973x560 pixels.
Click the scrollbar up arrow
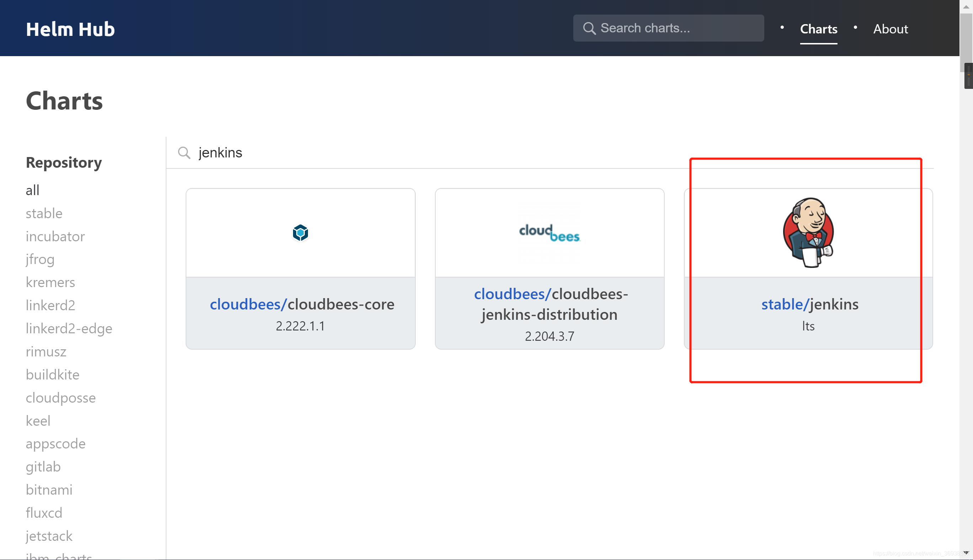click(x=966, y=6)
